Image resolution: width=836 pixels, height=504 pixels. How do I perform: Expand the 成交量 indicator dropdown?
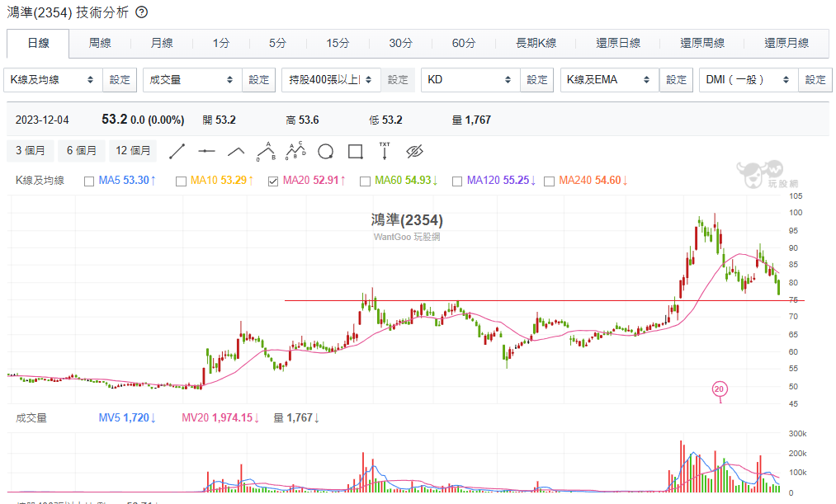tap(192, 80)
